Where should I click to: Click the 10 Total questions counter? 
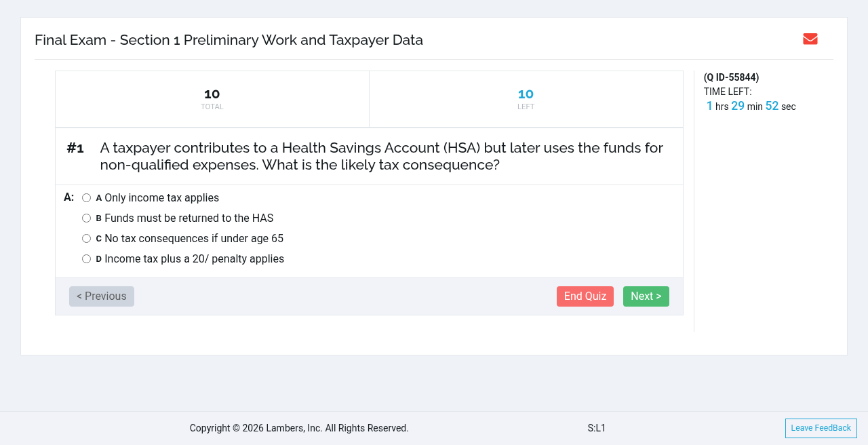212,99
